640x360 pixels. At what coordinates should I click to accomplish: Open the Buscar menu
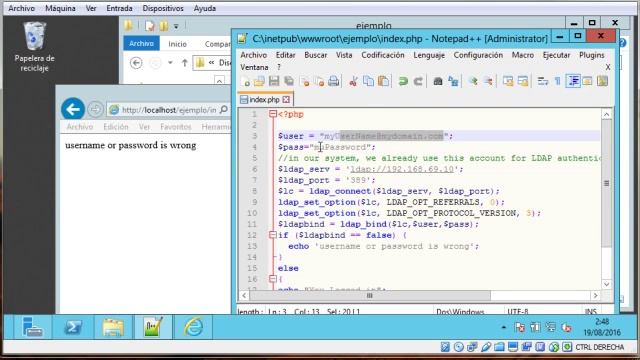click(x=316, y=55)
